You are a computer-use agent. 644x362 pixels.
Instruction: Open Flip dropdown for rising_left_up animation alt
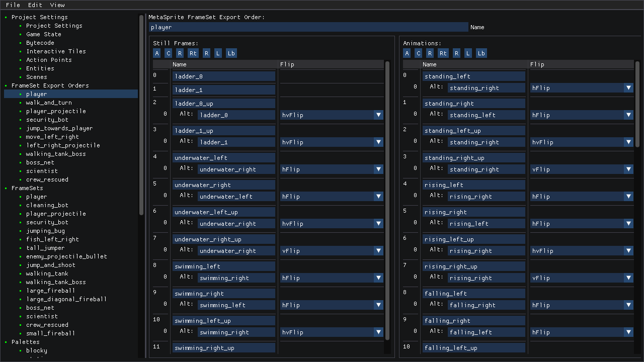(582, 251)
